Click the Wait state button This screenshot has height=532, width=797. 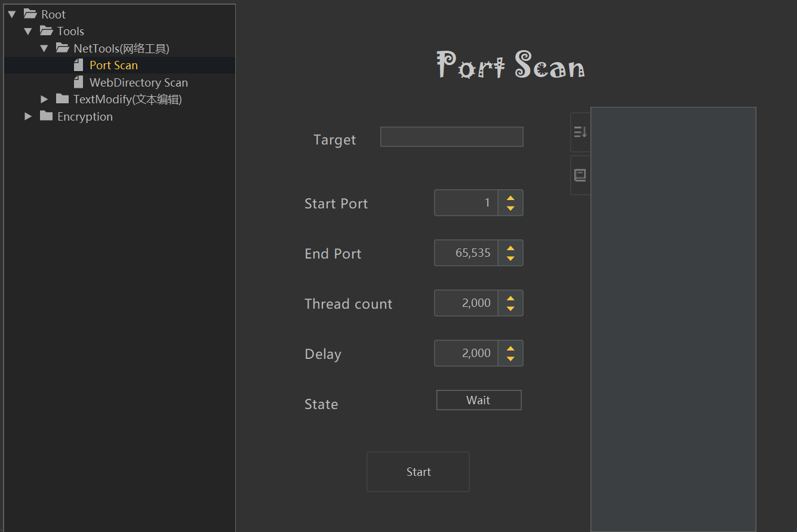tap(479, 400)
